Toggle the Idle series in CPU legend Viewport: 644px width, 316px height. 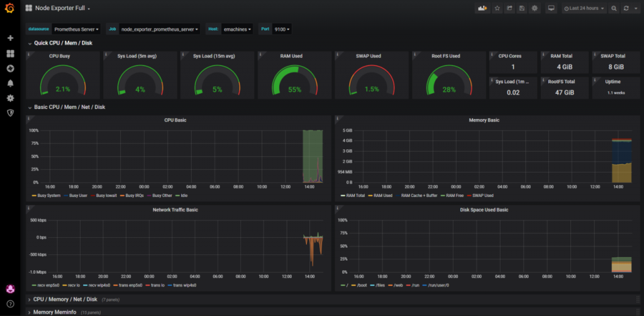tap(184, 196)
